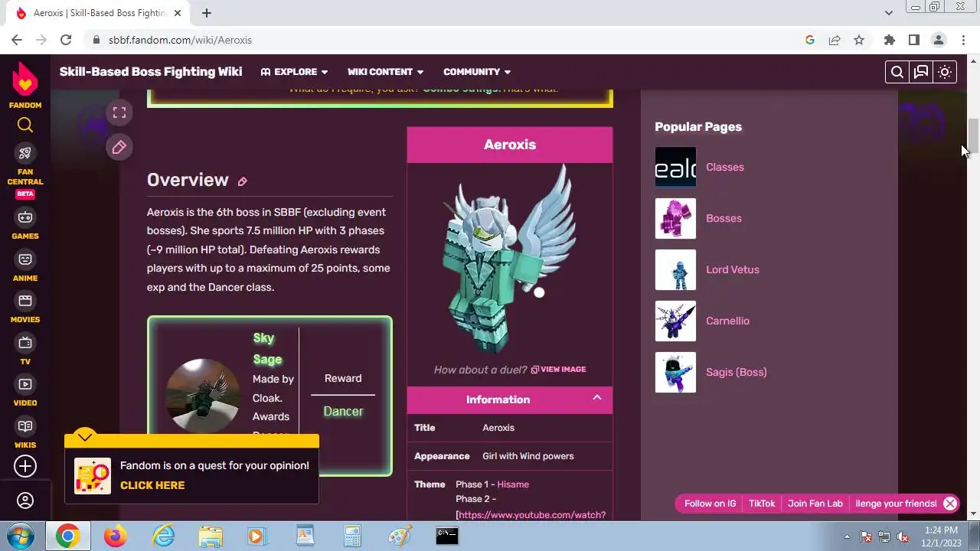Open the Sagis (Boss) link

pos(736,372)
